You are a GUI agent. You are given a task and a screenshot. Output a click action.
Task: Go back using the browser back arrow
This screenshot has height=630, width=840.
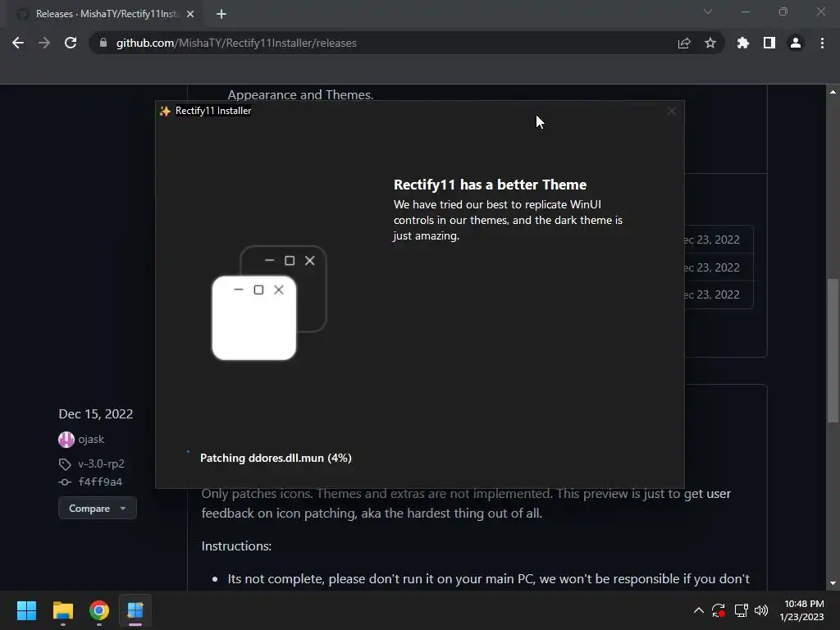18,43
